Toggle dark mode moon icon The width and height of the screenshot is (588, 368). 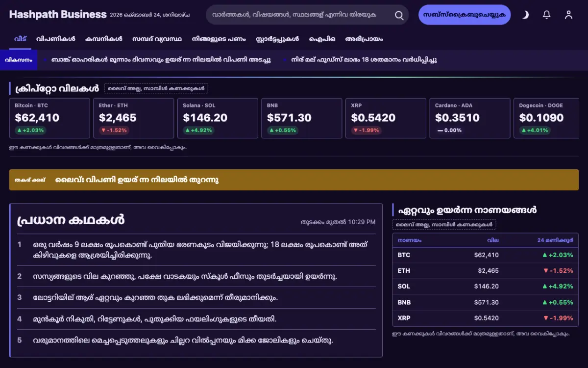[x=525, y=15]
